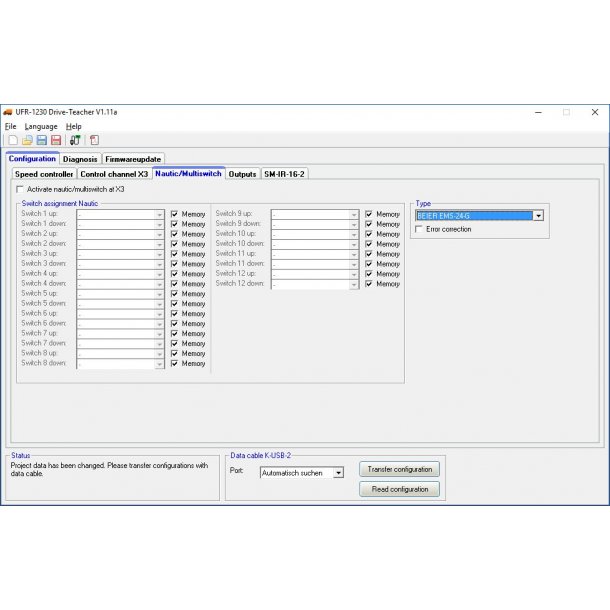Save project with blue disk icon
The width and height of the screenshot is (610, 610).
[x=41, y=140]
